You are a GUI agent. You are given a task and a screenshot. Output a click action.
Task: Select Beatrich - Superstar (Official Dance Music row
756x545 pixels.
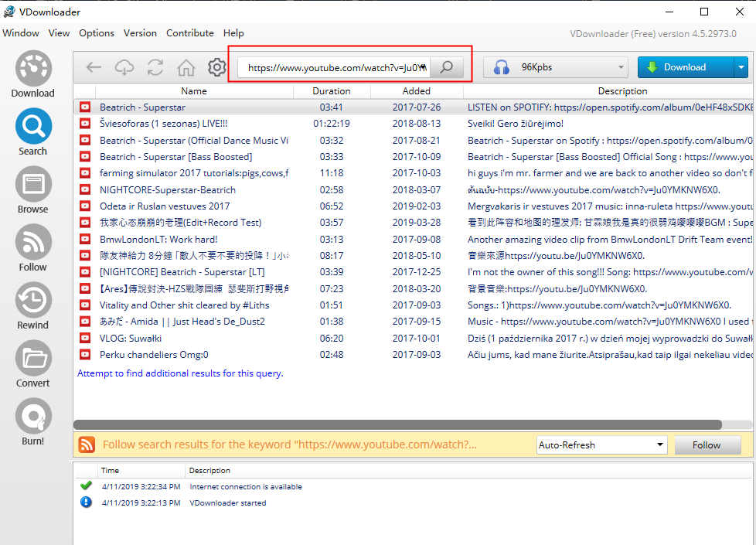(414, 141)
